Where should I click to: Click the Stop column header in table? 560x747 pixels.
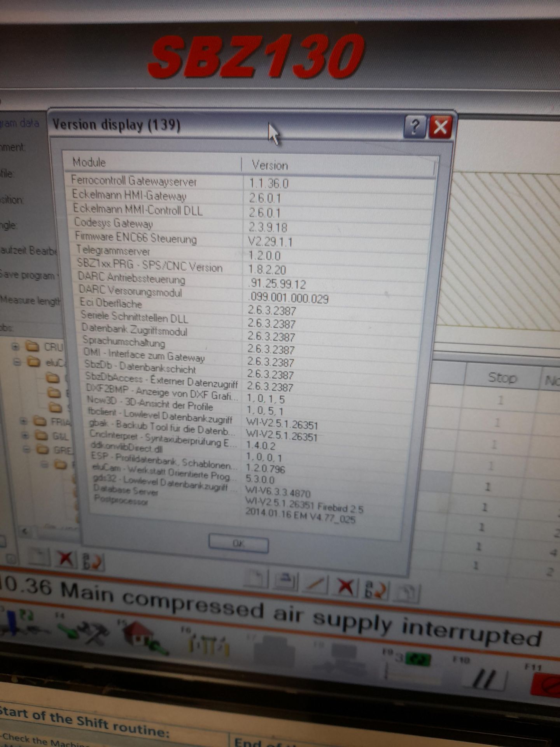(502, 378)
